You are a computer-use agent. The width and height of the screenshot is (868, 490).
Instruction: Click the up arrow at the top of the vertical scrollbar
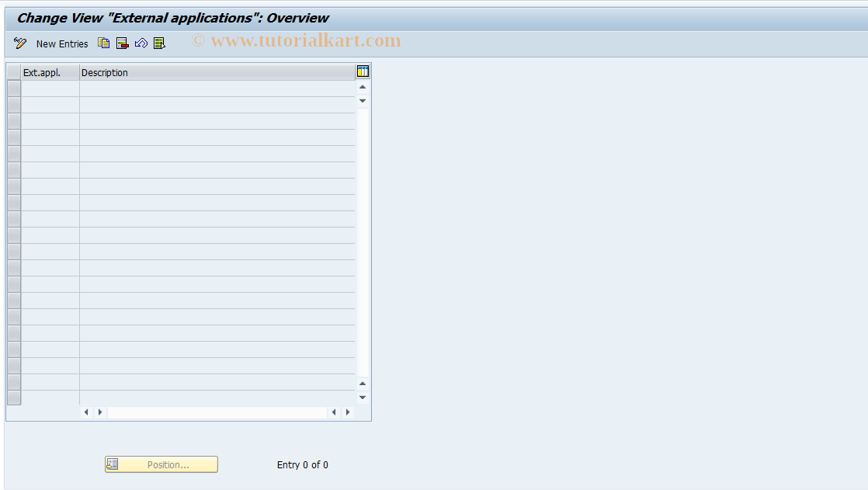363,87
